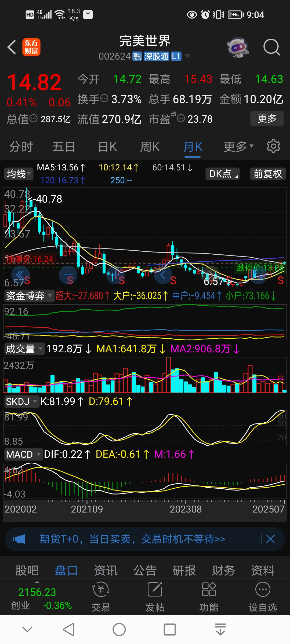
Task: Tap the double-left rewind chart icon
Action: 20,275
